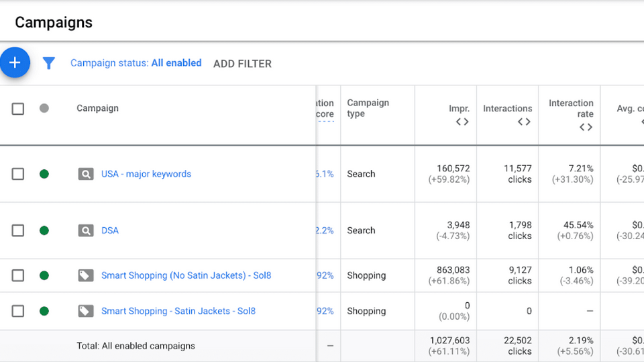Open Smart Shopping - Satin Jackets - Sol8
The image size is (644, 362).
pyautogui.click(x=178, y=311)
